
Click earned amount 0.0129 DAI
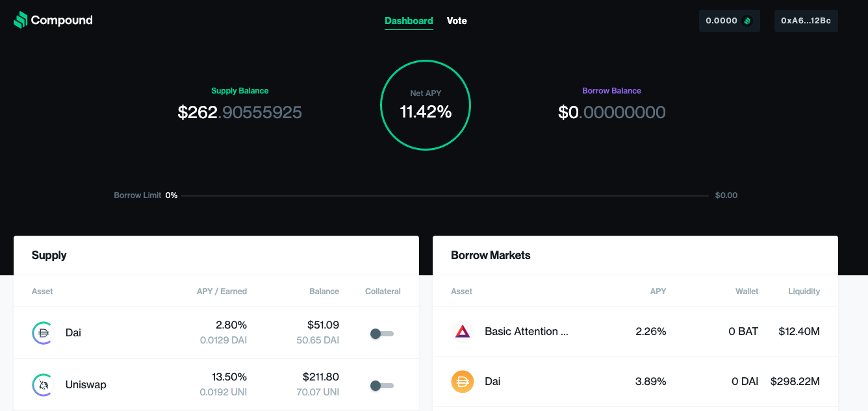point(223,340)
